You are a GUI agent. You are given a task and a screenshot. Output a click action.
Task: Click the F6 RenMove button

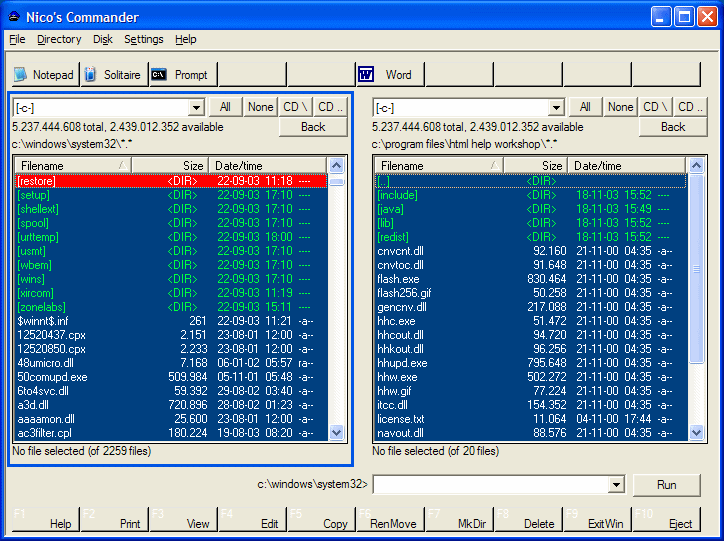click(390, 519)
